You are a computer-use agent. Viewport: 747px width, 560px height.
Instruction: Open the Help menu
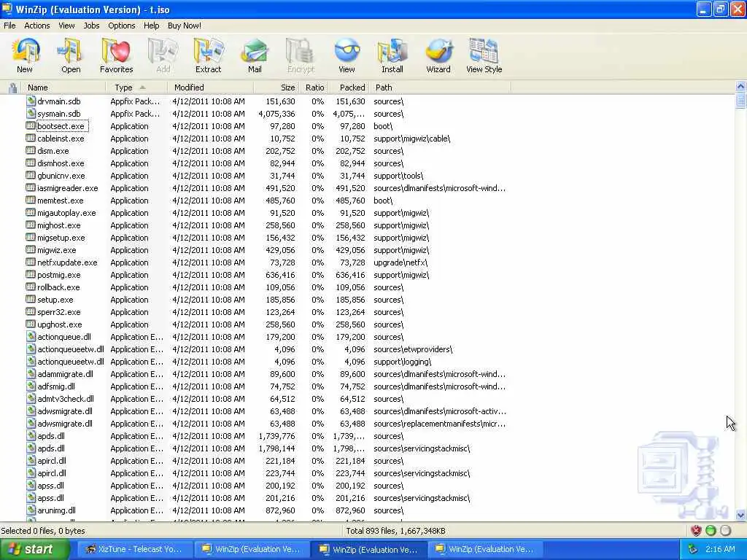click(x=152, y=26)
